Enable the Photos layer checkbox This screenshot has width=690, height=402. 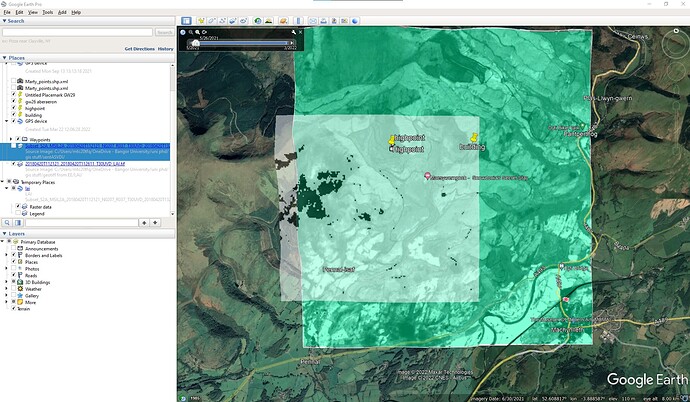click(14, 269)
